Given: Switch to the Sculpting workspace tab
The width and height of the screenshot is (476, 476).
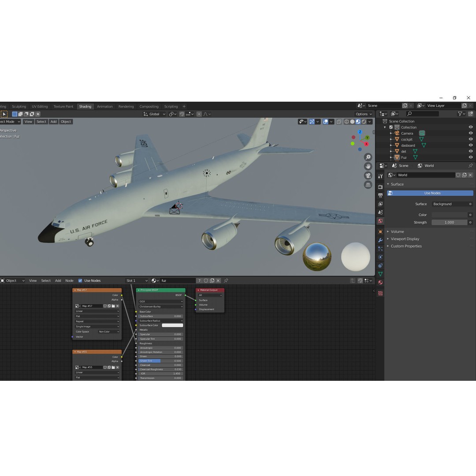Looking at the screenshot, I should (x=19, y=107).
